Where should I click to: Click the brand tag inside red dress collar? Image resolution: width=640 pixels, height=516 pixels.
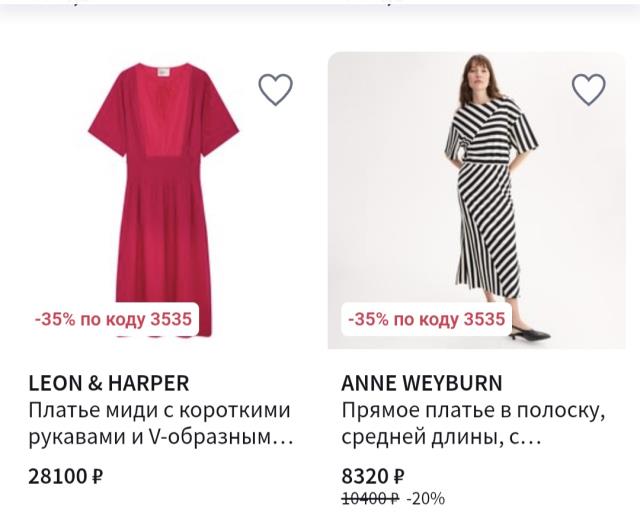coord(160,72)
